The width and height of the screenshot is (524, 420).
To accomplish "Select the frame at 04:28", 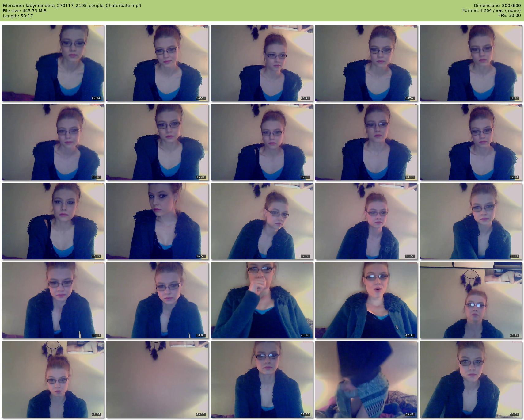I will [x=157, y=63].
